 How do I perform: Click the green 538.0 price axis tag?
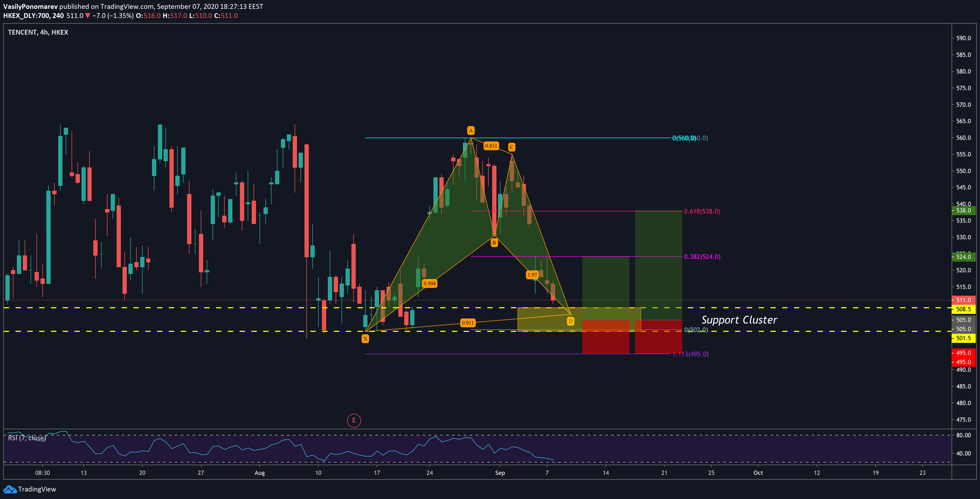click(964, 211)
